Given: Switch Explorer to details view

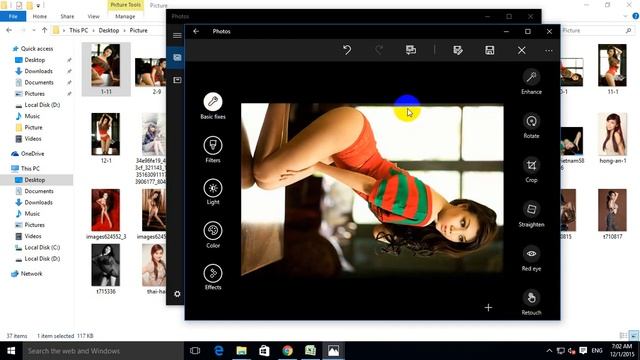Looking at the screenshot, I should [x=623, y=336].
